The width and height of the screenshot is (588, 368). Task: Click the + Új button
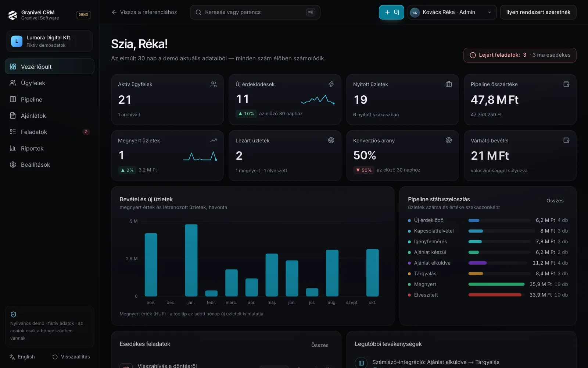pyautogui.click(x=391, y=12)
